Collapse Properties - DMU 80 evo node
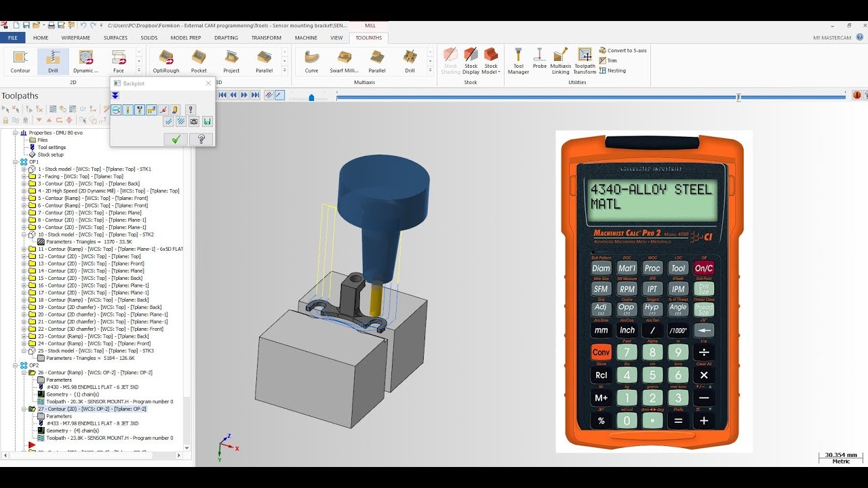Viewport: 868px width, 488px height. 16,133
